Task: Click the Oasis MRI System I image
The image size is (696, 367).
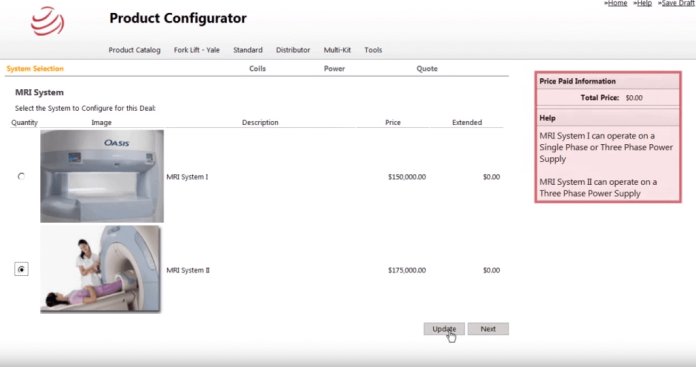Action: click(102, 176)
